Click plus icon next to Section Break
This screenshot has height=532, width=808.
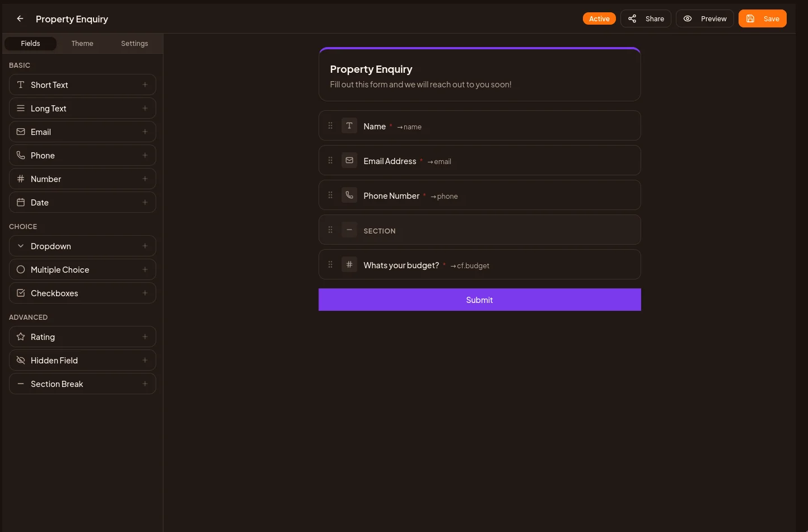(145, 384)
